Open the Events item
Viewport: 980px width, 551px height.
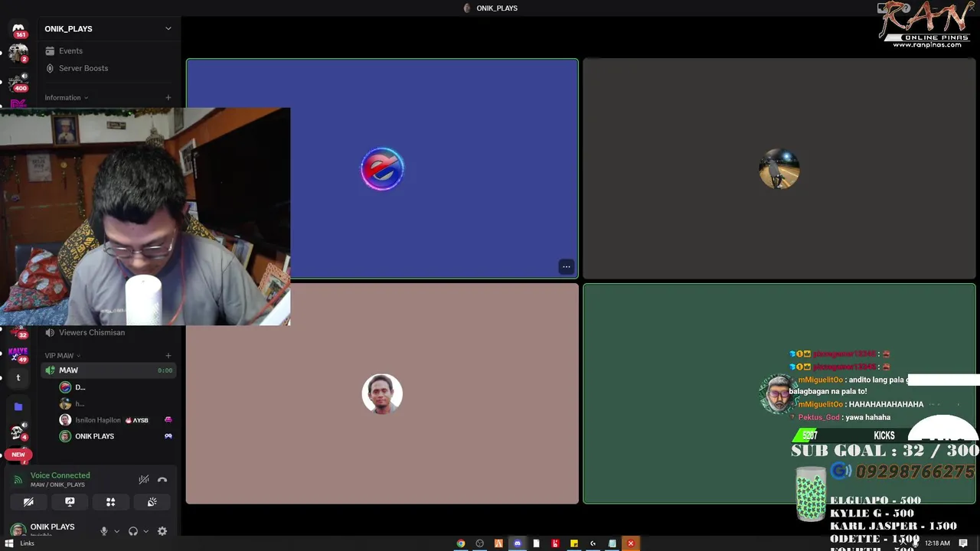(x=70, y=51)
